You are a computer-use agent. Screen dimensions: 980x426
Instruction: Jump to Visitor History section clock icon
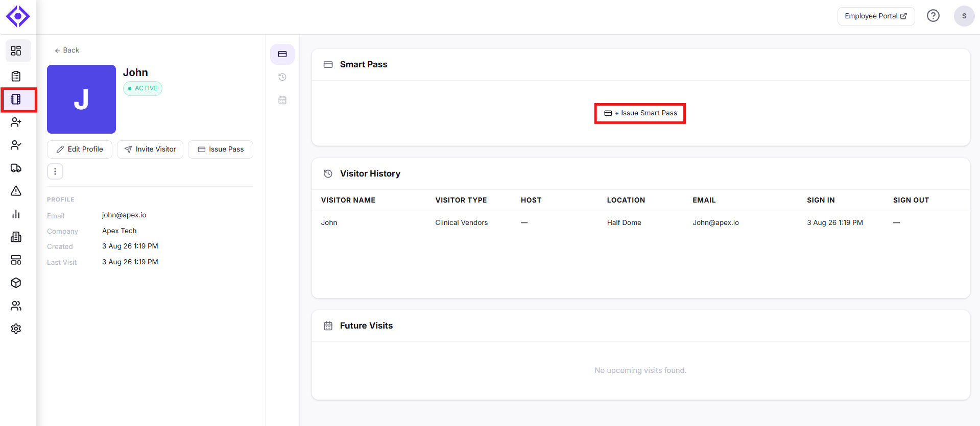pyautogui.click(x=282, y=77)
